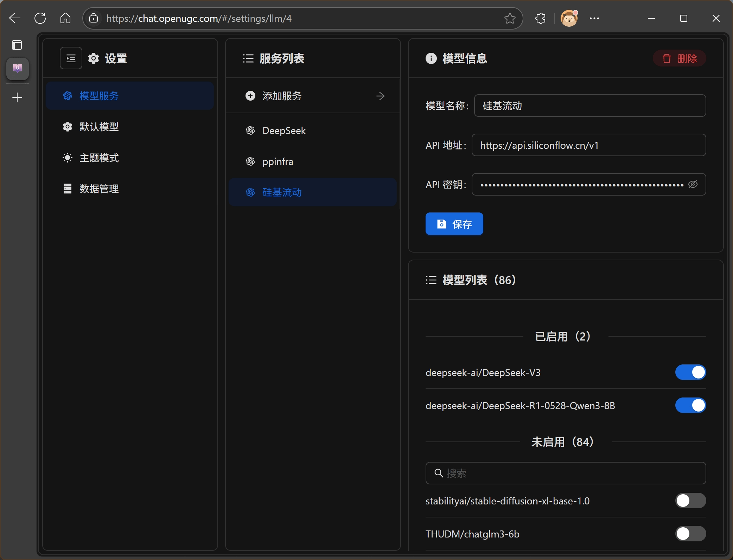Click the stabilityai/stable-diffusion-xl-base-1.0 model name

pos(508,501)
